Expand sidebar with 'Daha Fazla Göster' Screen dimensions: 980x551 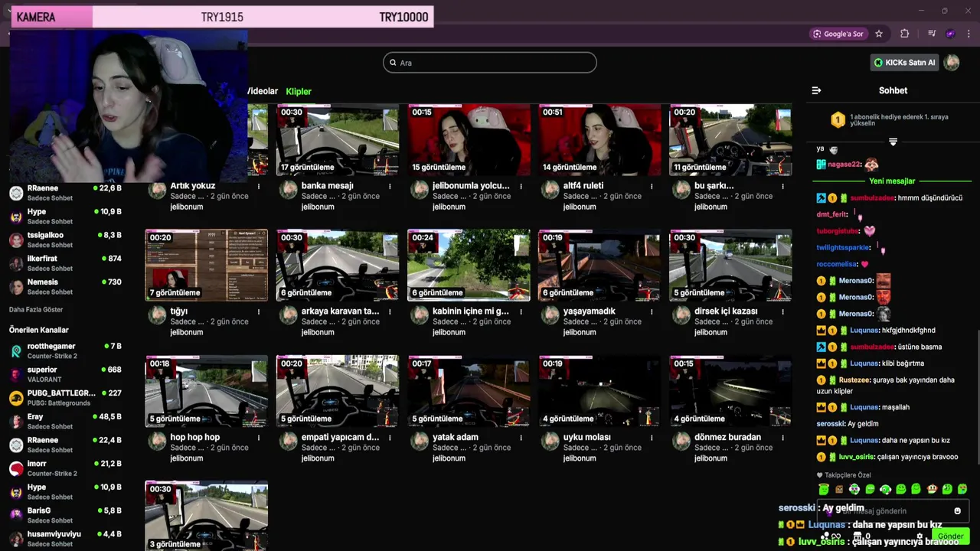pos(36,310)
